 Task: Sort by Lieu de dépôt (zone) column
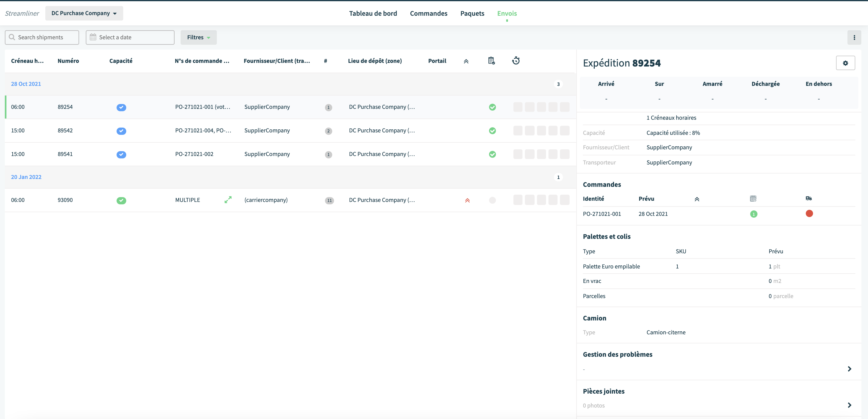375,61
